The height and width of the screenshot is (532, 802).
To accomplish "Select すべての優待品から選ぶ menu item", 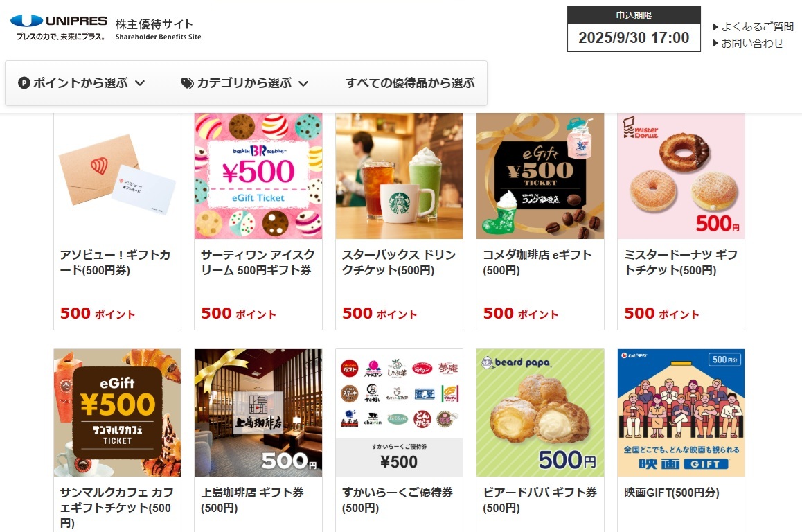I will pos(410,83).
